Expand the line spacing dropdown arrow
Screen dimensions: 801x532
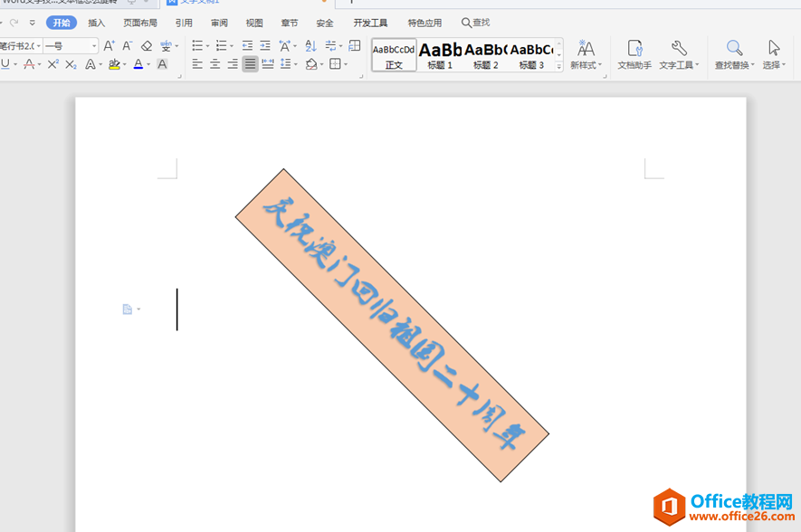pos(295,64)
